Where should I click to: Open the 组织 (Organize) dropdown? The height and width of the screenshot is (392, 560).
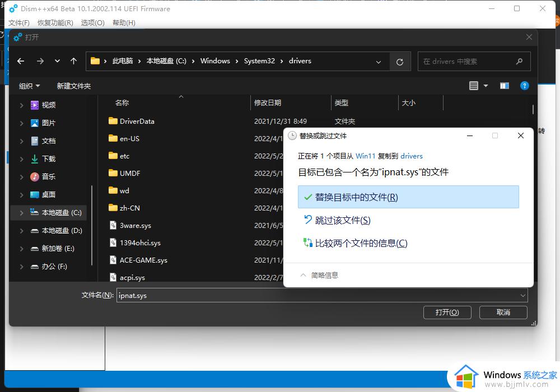tap(29, 86)
